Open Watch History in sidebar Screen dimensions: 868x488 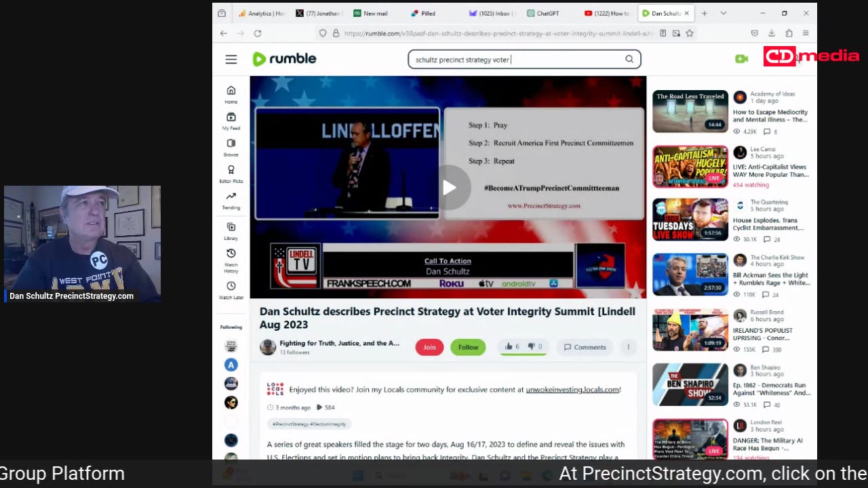231,260
